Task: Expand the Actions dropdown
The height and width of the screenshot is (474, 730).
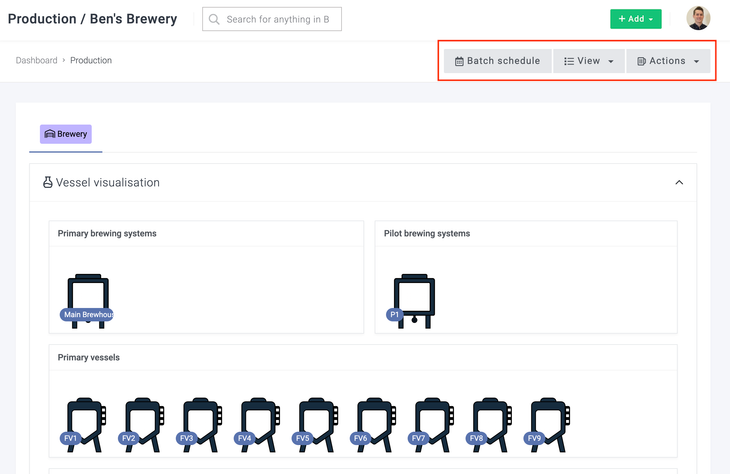Action: 668,61
